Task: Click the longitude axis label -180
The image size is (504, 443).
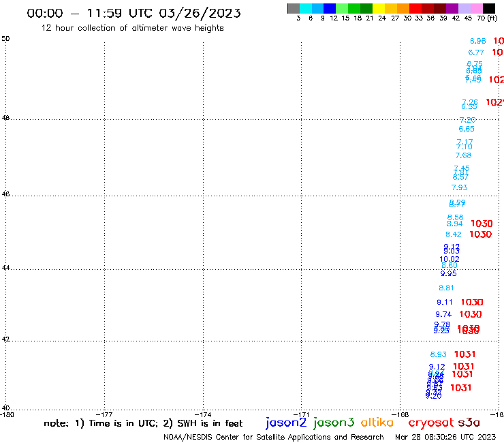Action: point(7,414)
